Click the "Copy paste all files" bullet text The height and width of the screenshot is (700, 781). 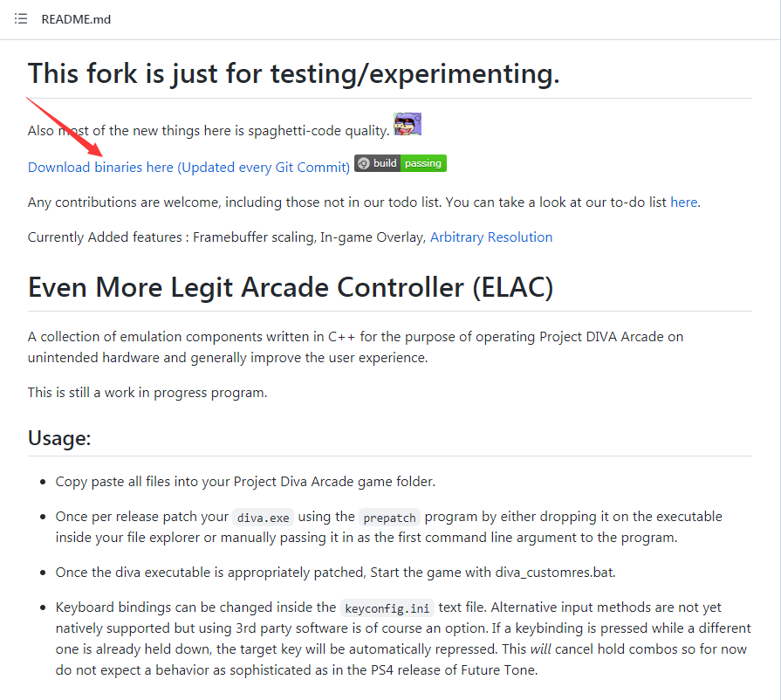pos(245,481)
